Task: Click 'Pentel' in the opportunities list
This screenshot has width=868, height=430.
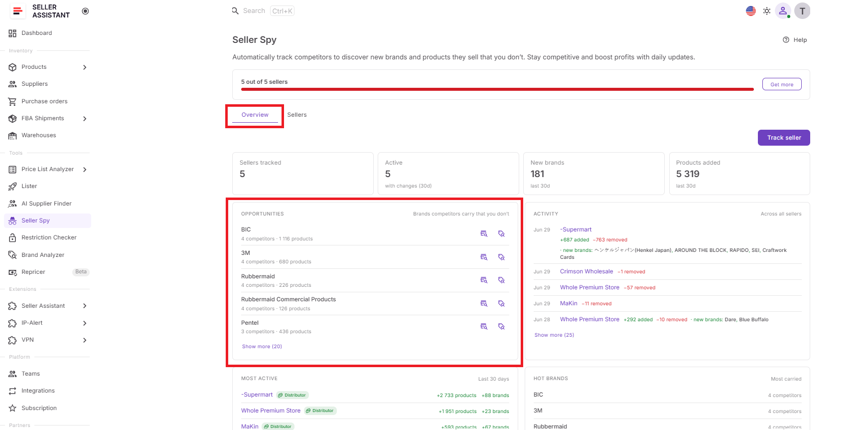Action: [250, 323]
